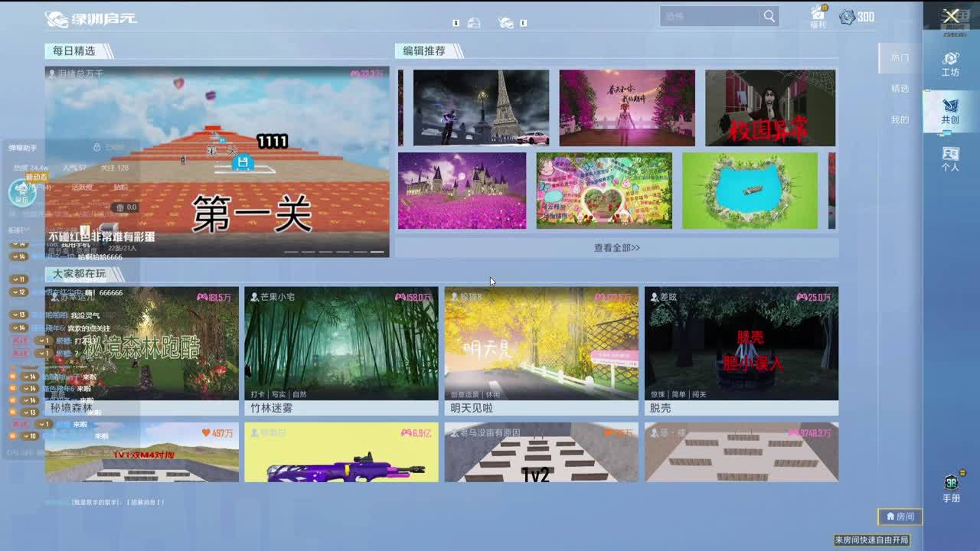Select the 共创 co-creation sidebar icon
Viewport: 980px width, 551px height.
click(950, 110)
